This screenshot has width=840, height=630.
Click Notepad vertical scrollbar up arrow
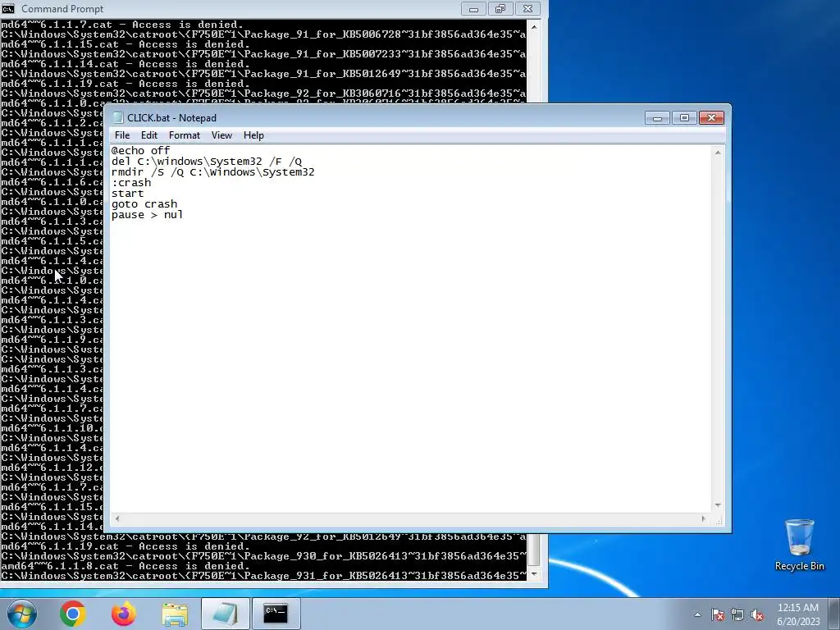tap(718, 153)
